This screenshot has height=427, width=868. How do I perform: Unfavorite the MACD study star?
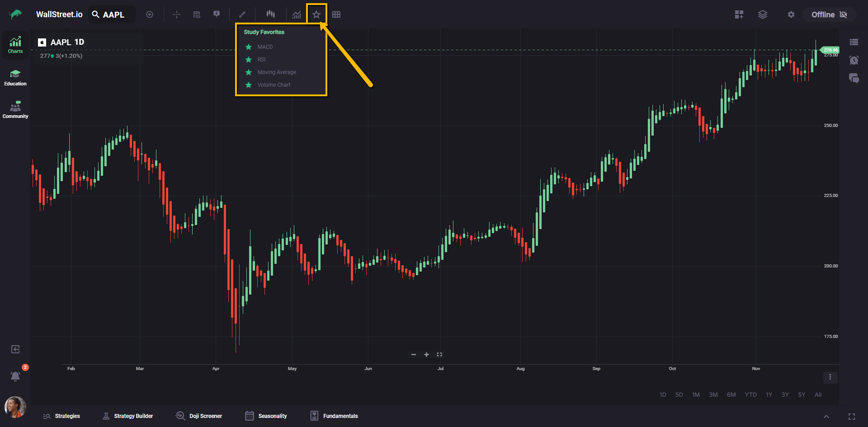click(249, 47)
